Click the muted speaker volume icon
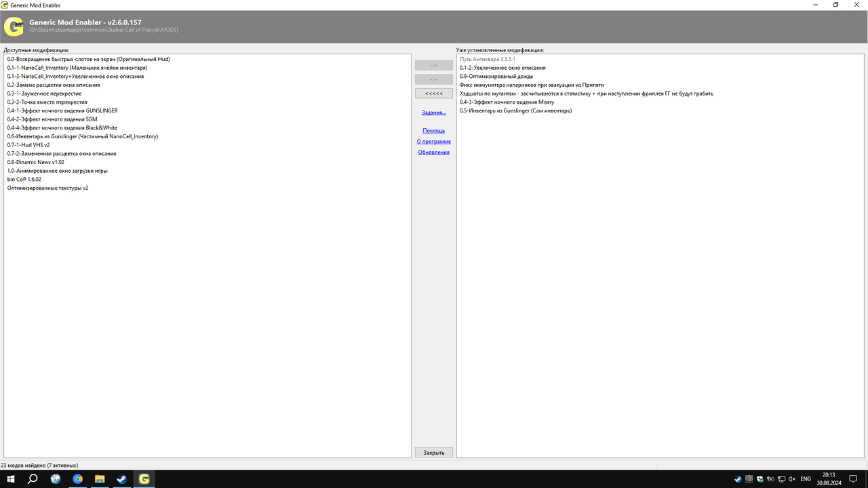Screen dimensions: 868x488 point(791,479)
